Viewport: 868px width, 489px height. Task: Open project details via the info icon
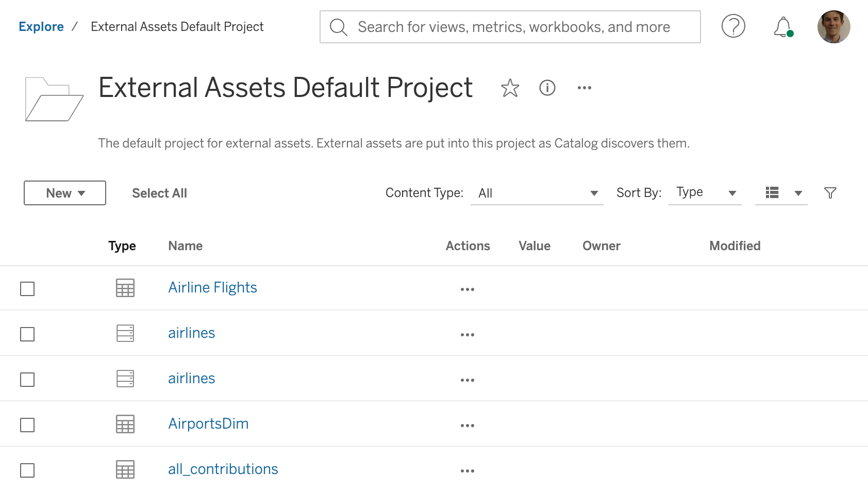click(x=547, y=88)
